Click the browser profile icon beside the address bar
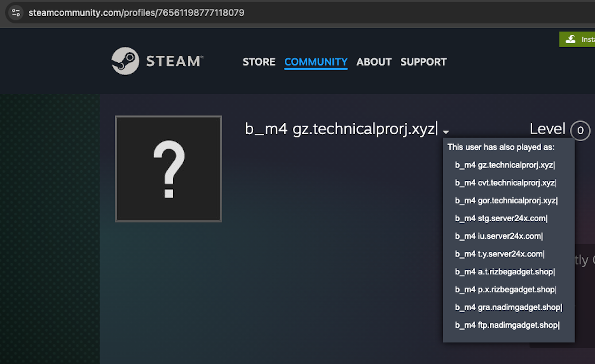The image size is (595, 364). click(x=15, y=12)
